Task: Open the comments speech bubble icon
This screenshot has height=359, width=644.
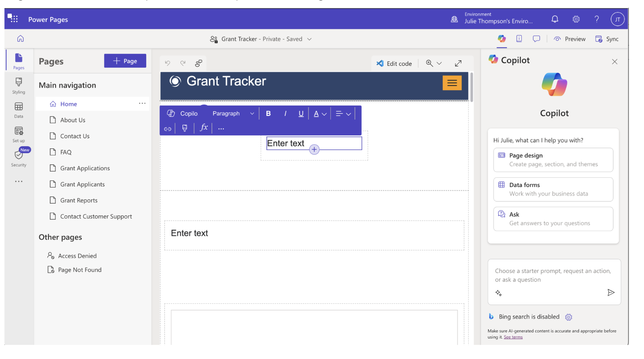Action: tap(536, 39)
